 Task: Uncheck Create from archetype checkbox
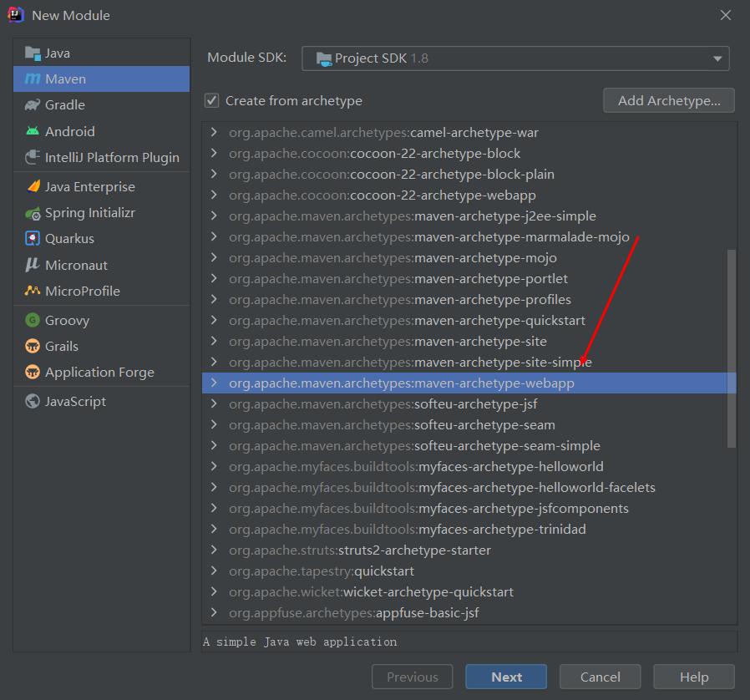[x=211, y=101]
